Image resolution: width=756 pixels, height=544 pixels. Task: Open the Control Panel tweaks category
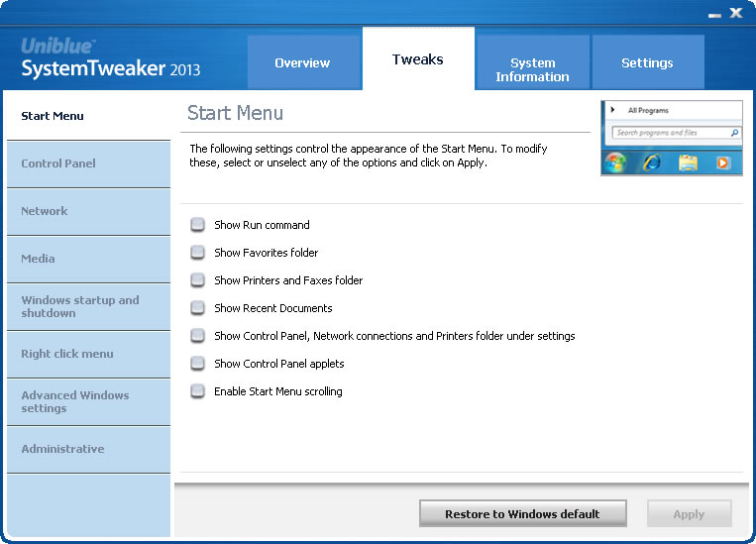89,163
